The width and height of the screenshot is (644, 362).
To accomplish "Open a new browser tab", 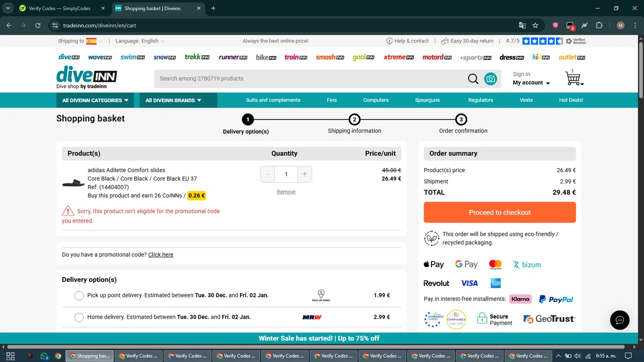I will (x=213, y=8).
